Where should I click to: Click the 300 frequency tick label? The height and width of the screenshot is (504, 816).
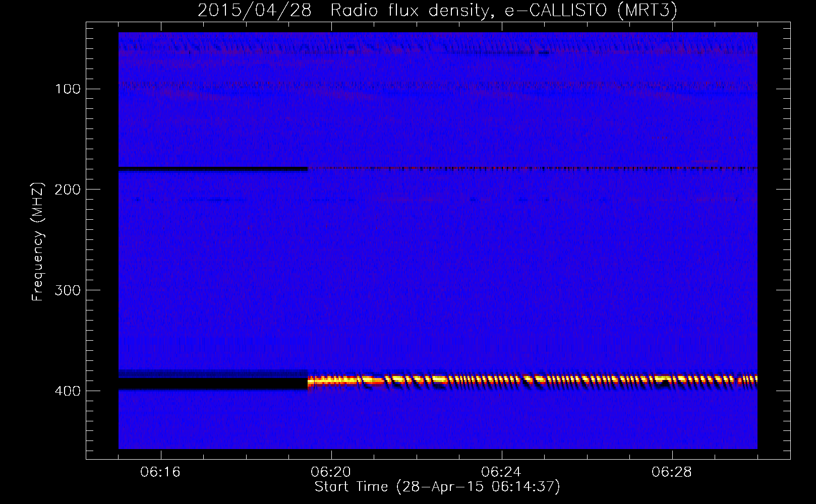tap(68, 290)
